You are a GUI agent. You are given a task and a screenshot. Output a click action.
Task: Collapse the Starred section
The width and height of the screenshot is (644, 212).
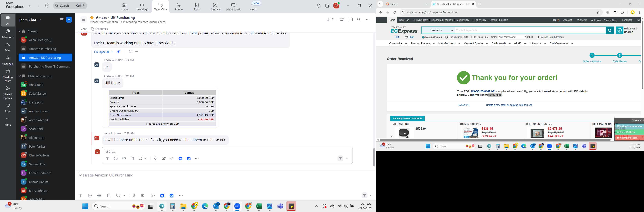point(19,31)
